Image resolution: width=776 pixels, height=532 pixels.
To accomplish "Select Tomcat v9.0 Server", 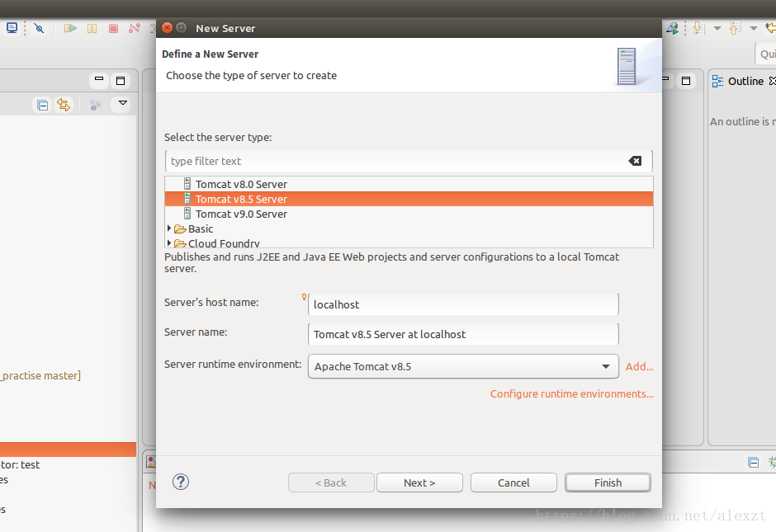I will [409, 214].
